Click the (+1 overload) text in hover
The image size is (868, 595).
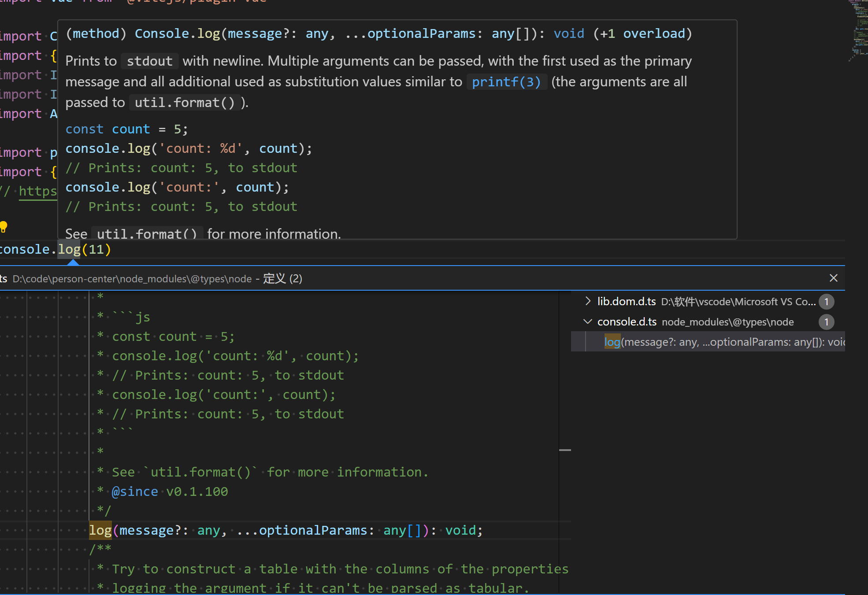[x=643, y=33]
